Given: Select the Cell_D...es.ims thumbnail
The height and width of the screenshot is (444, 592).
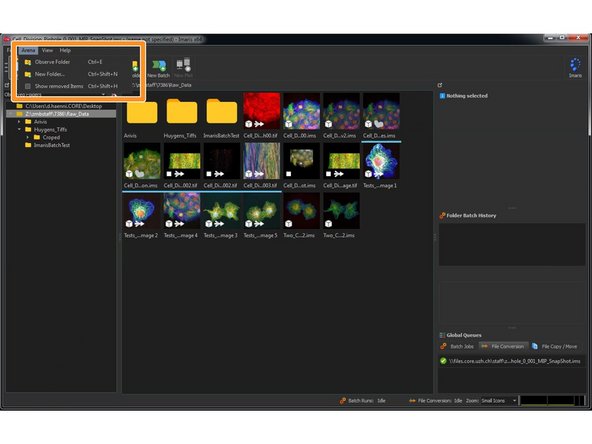Looking at the screenshot, I should click(381, 111).
